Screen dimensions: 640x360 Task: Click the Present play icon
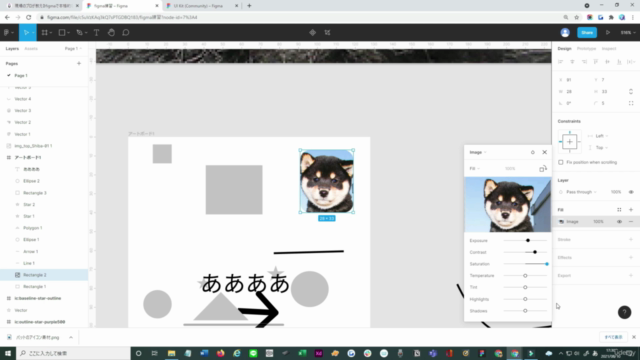[608, 33]
